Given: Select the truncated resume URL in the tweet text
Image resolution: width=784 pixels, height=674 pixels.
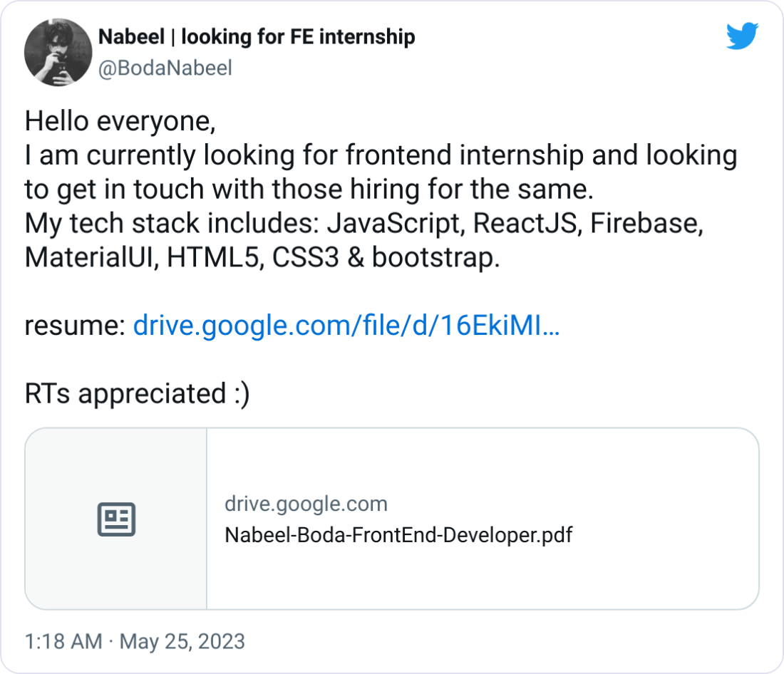Looking at the screenshot, I should (346, 326).
